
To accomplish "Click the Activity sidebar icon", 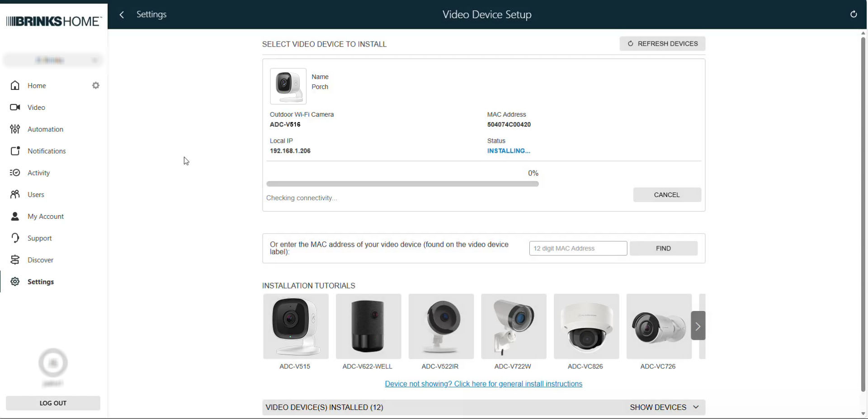I will click(15, 173).
